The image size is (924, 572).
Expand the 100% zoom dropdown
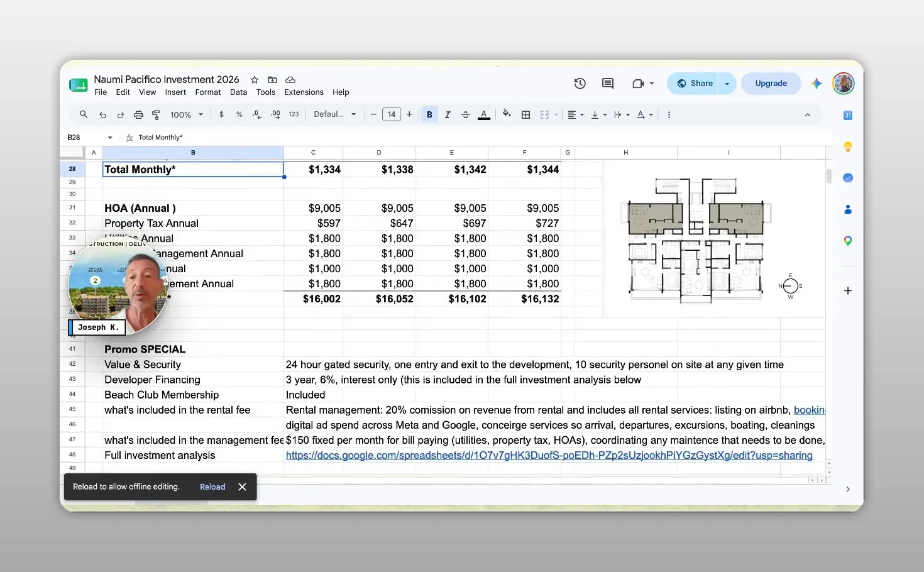coord(187,114)
